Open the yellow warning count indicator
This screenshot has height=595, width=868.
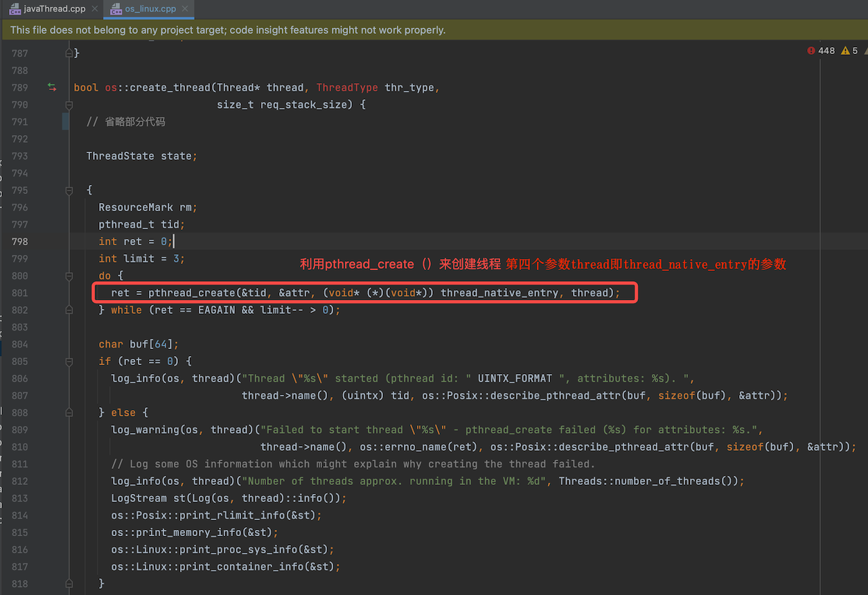click(x=849, y=51)
